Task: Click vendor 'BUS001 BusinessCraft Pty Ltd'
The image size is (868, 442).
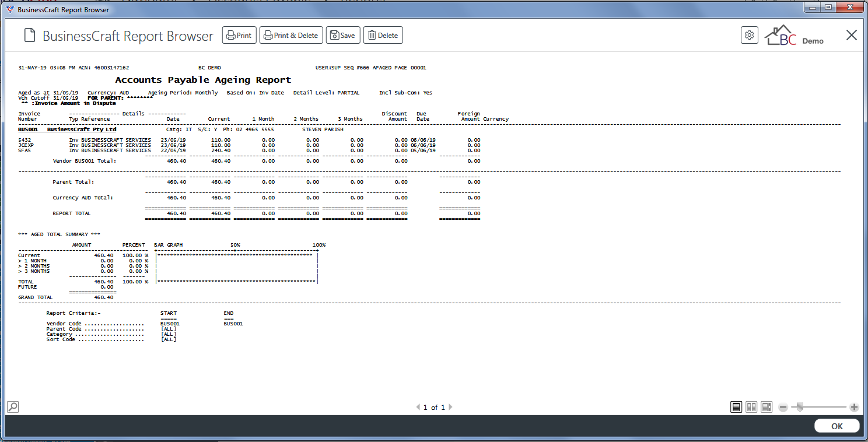Action: 68,129
